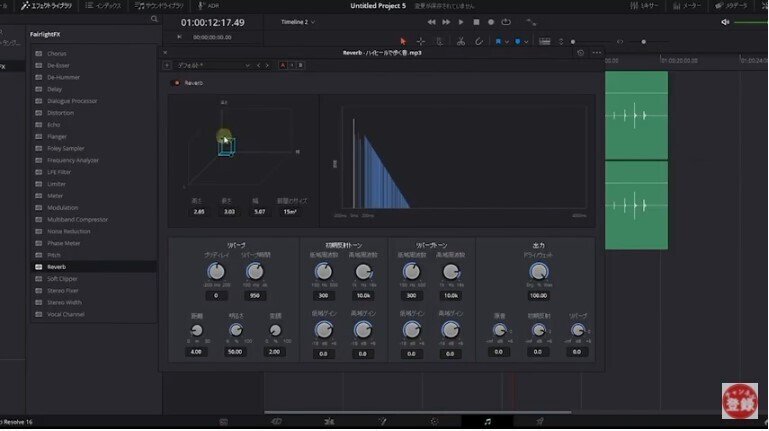769x431 pixels.
Task: Expand the flag color dropdown arrow
Action: point(507,42)
